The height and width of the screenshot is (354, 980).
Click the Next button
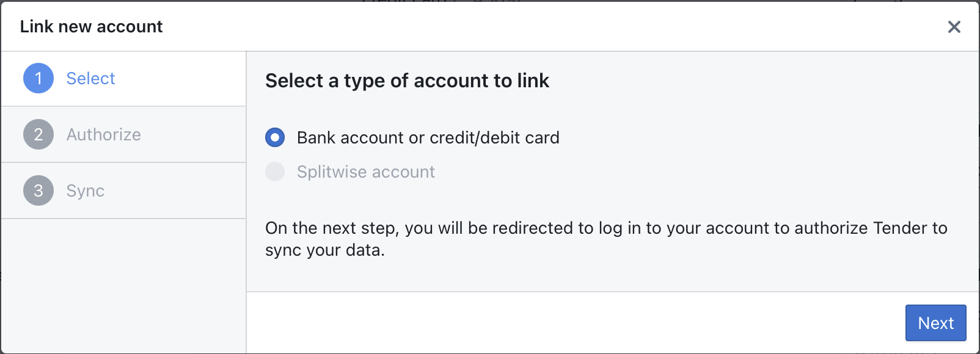point(935,323)
